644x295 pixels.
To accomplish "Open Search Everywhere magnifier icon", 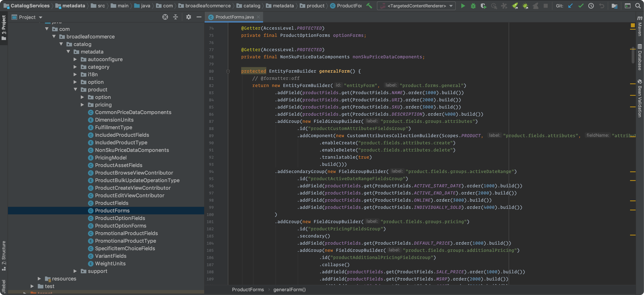I will tap(638, 6).
